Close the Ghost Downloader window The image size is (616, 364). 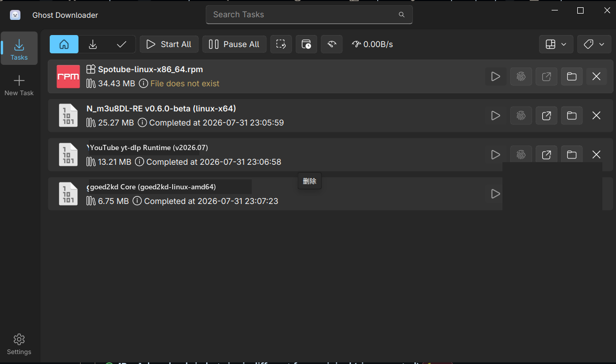pyautogui.click(x=607, y=10)
